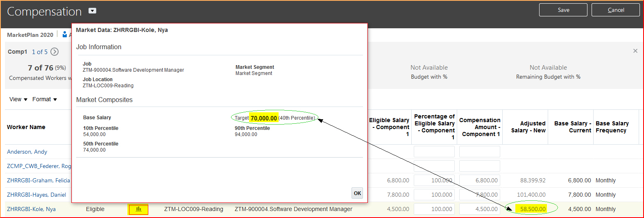Open the View menu

[x=18, y=99]
